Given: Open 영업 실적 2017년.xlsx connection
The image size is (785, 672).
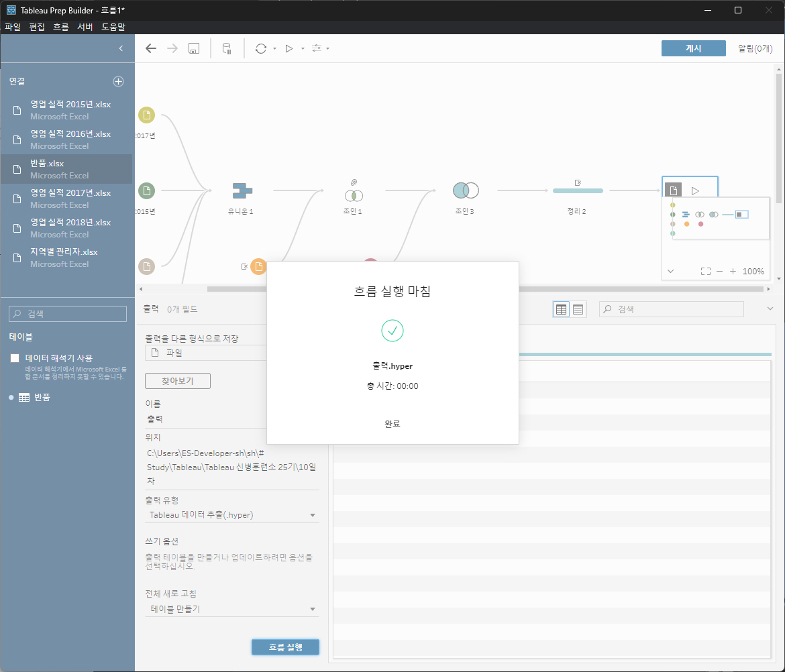Looking at the screenshot, I should [67, 199].
